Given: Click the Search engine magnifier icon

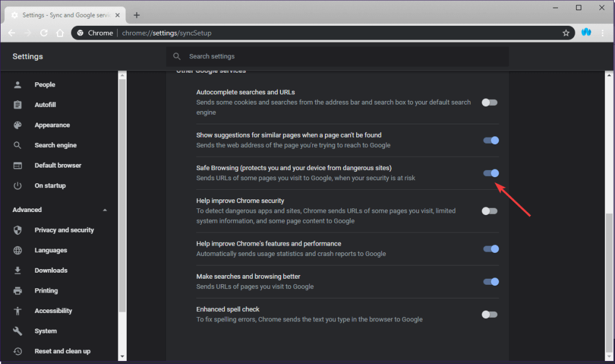Looking at the screenshot, I should 17,145.
